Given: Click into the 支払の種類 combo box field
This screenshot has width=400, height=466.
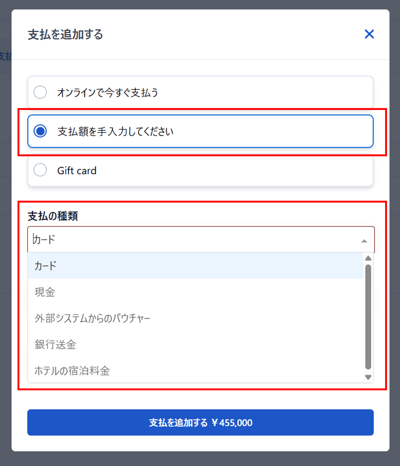Looking at the screenshot, I should tap(201, 239).
